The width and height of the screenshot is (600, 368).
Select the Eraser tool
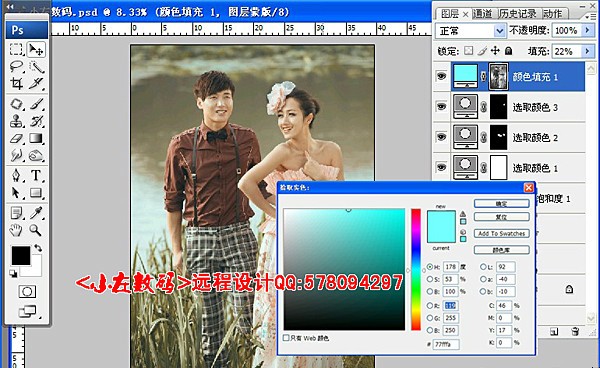[x=16, y=138]
